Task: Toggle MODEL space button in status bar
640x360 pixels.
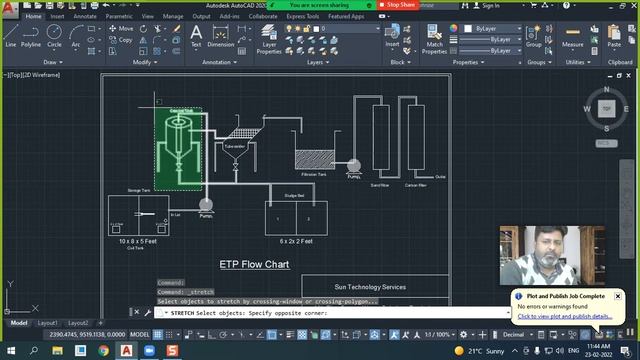Action: point(140,335)
